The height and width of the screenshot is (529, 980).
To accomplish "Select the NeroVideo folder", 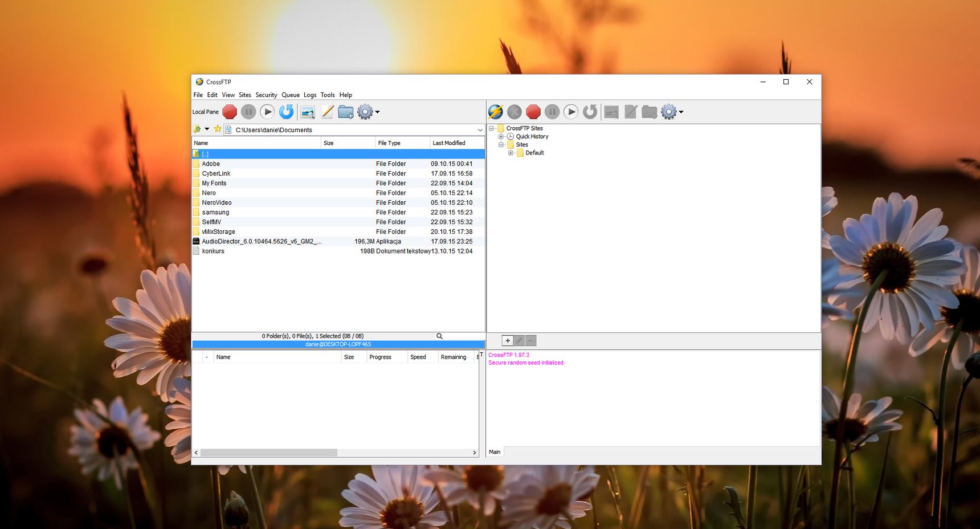I will coord(338,202).
